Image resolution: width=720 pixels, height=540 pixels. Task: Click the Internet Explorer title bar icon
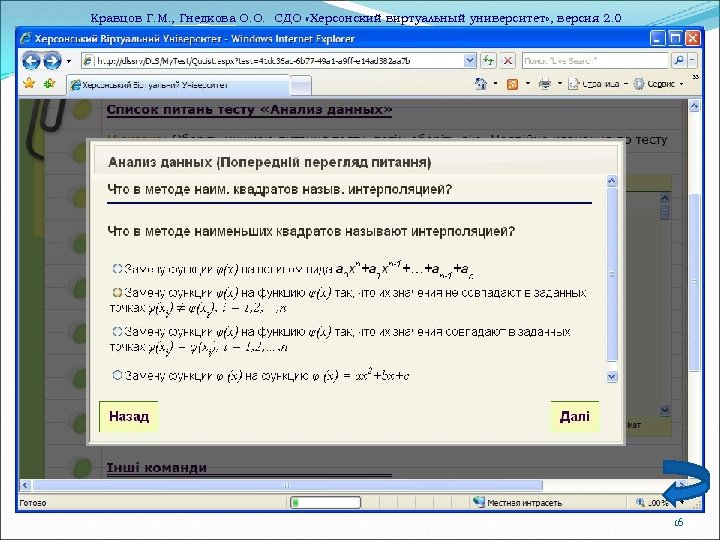pos(26,39)
